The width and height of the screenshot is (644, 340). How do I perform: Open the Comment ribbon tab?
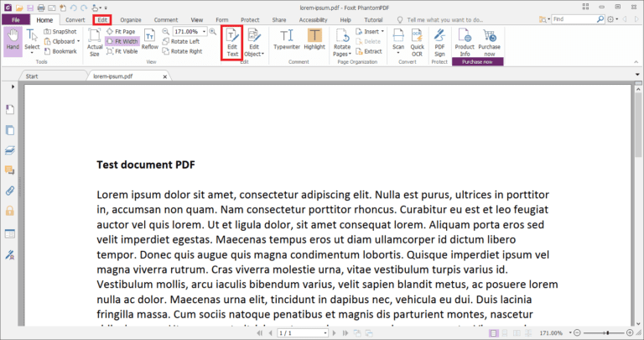[166, 20]
